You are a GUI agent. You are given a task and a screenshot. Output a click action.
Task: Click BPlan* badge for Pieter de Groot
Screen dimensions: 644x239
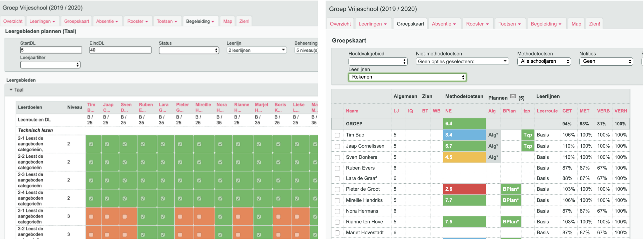tap(511, 189)
